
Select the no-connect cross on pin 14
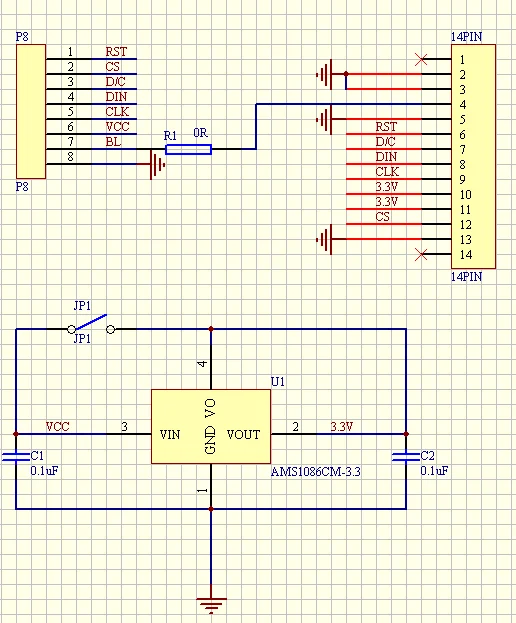pyautogui.click(x=421, y=254)
